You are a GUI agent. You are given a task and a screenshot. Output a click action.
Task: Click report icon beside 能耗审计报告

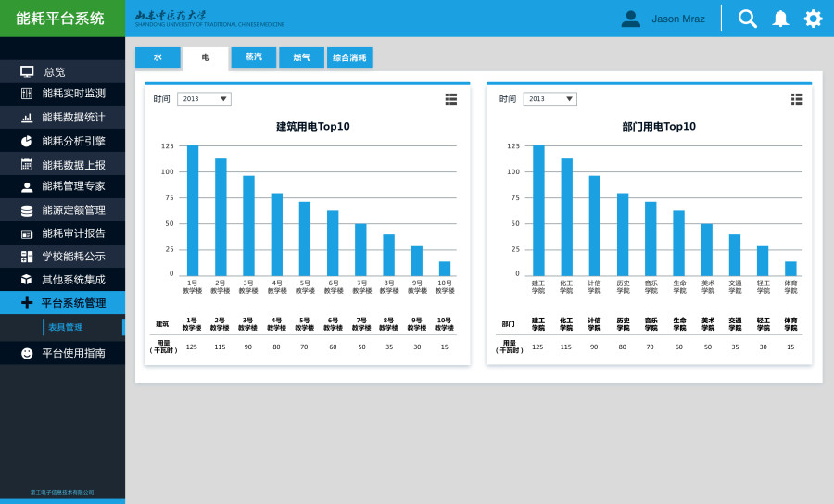click(27, 233)
